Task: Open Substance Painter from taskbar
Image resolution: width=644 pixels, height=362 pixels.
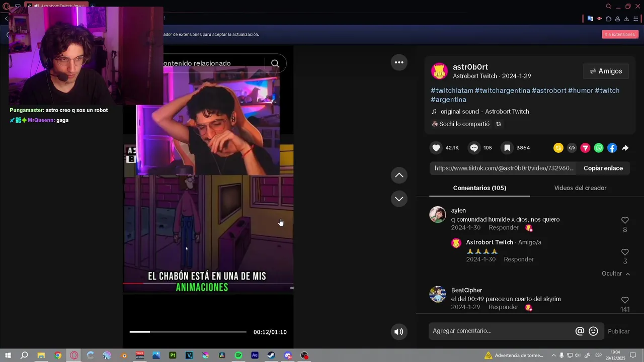Action: tap(173, 355)
